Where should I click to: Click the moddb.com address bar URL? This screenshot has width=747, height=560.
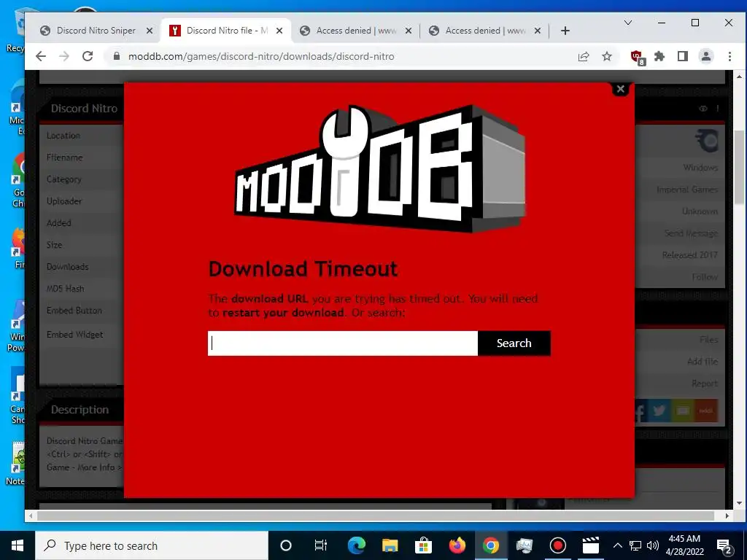pos(261,56)
